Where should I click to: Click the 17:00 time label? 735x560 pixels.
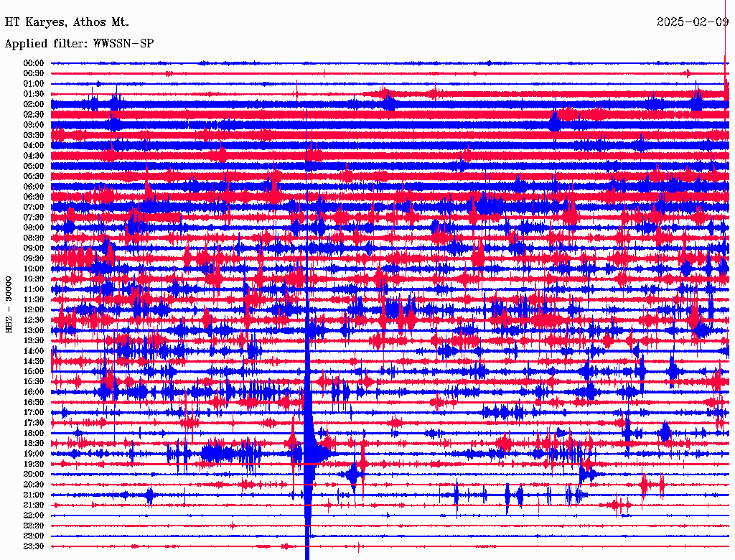[34, 413]
